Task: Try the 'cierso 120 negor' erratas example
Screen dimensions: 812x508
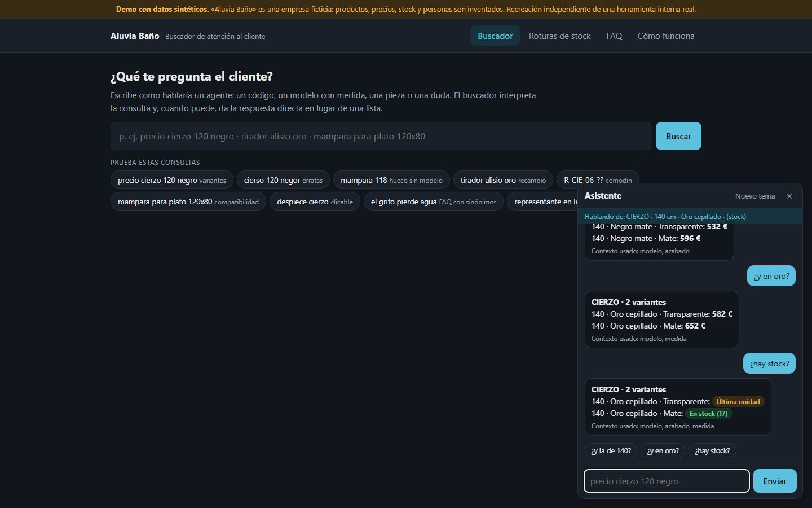Action: coord(283,180)
